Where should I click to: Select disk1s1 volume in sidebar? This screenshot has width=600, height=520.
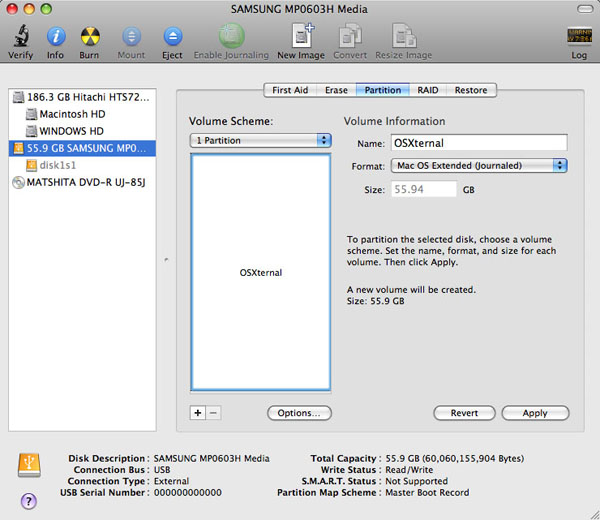pos(82,165)
